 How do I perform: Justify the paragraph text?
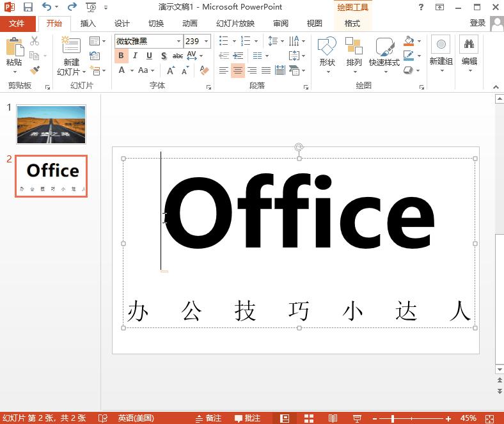point(266,70)
